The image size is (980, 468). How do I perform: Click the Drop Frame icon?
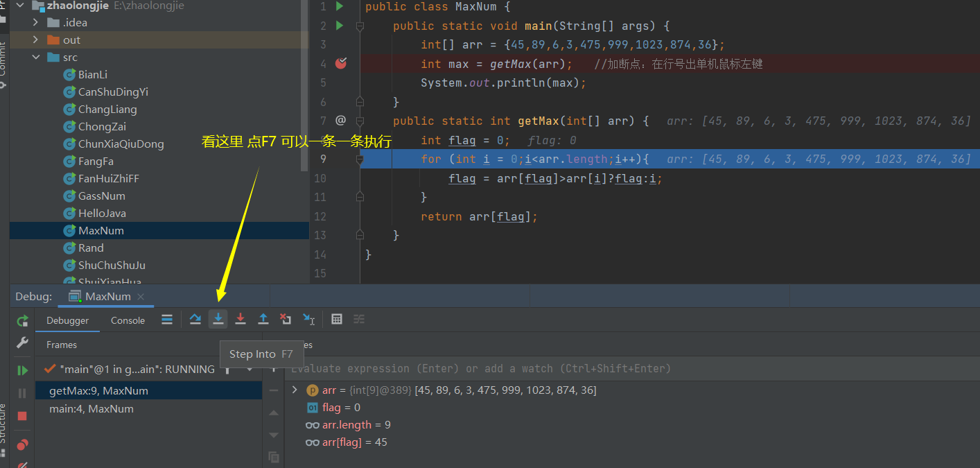(x=286, y=319)
